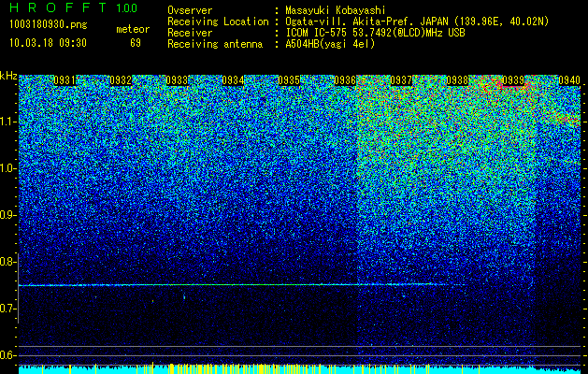Select the filename 1003180930.png
The width and height of the screenshot is (588, 374).
tap(49, 25)
